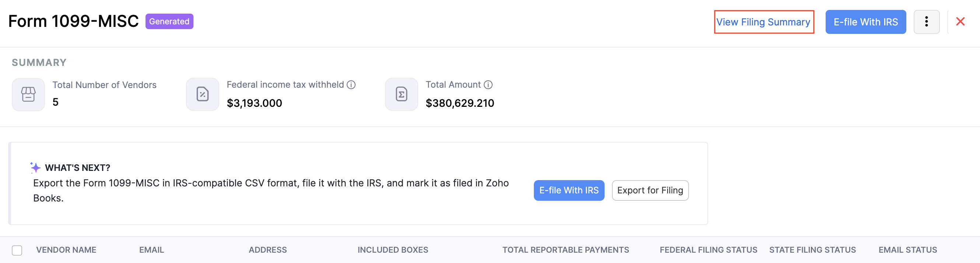Click the Generated status badge
The height and width of the screenshot is (263, 980).
tap(169, 21)
